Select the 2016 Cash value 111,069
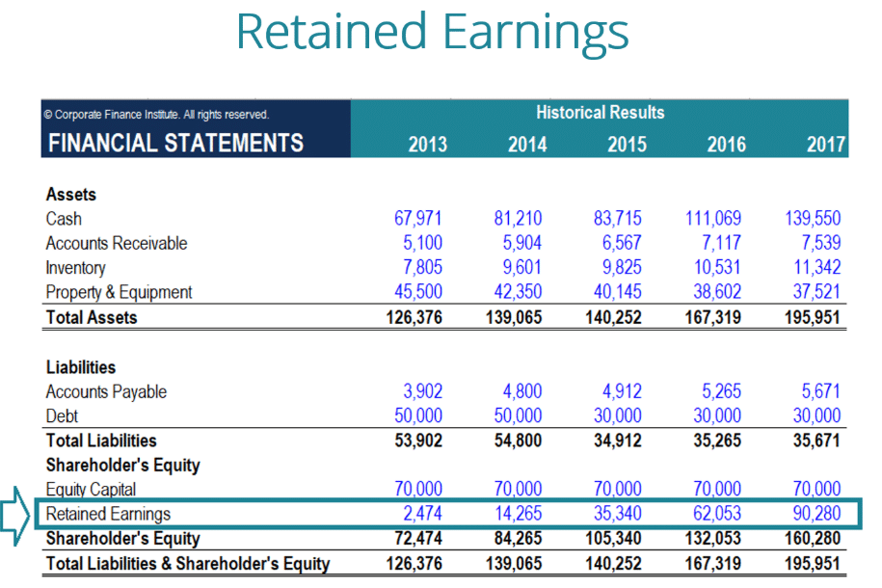 713,218
